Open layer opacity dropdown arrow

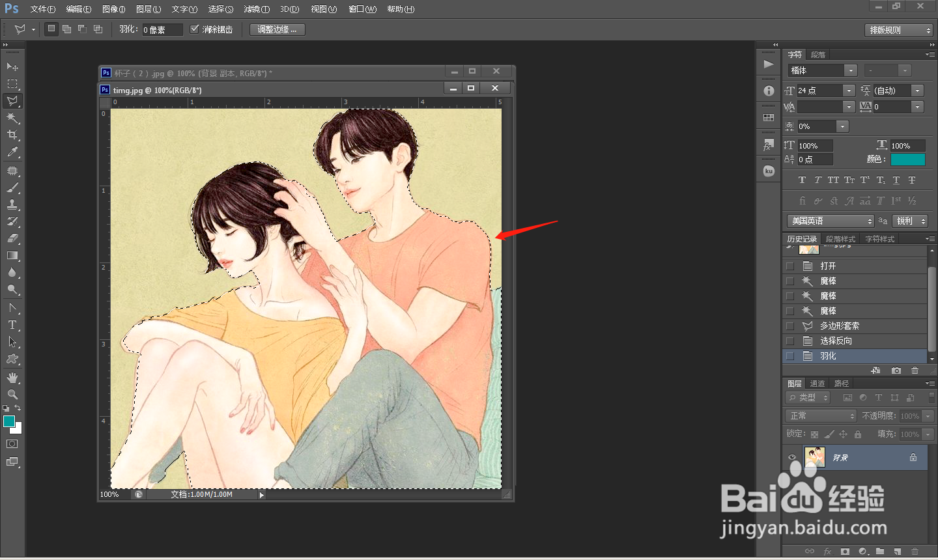point(928,416)
